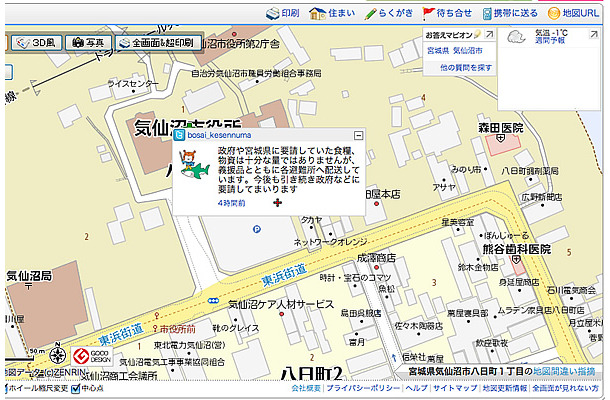
Task: Click 気仙沼ケア人材サービス red marker
Action: tap(282, 314)
